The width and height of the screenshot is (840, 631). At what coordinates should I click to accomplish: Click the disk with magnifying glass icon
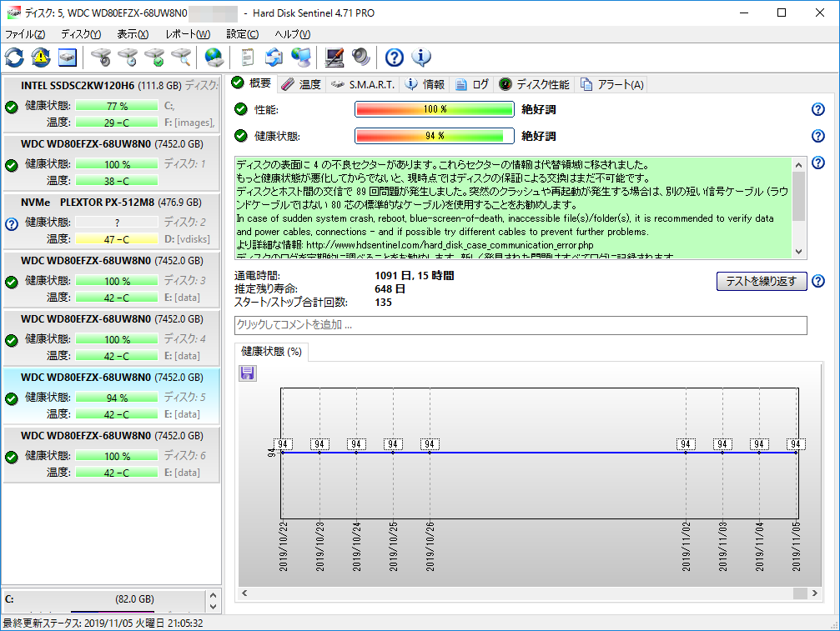(181, 58)
